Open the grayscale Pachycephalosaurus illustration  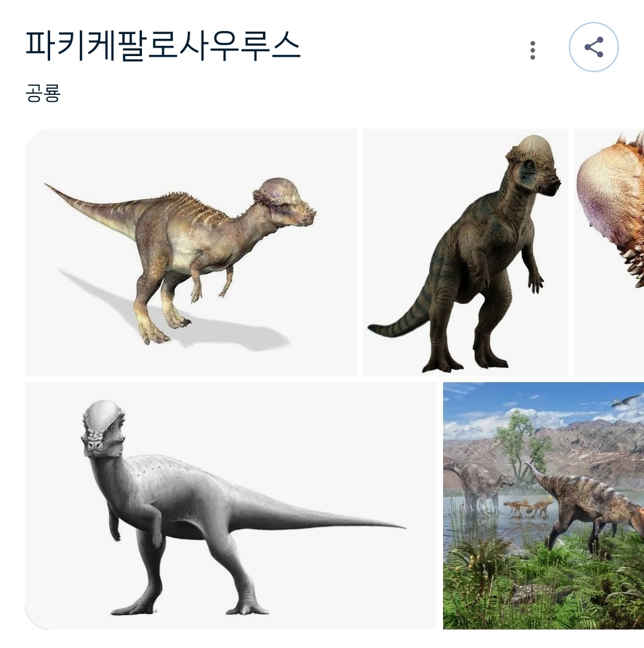click(231, 506)
